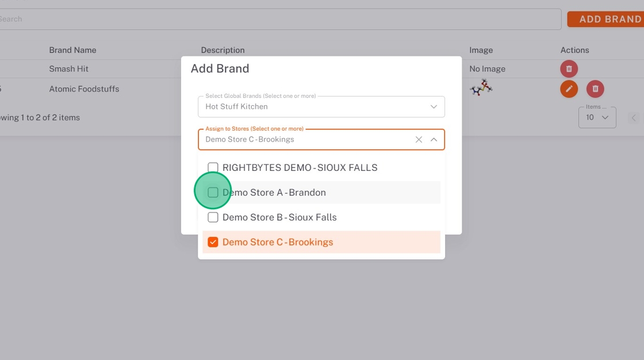The image size is (644, 360).
Task: Edit the Atomic Foodstuffs brand
Action: click(569, 89)
